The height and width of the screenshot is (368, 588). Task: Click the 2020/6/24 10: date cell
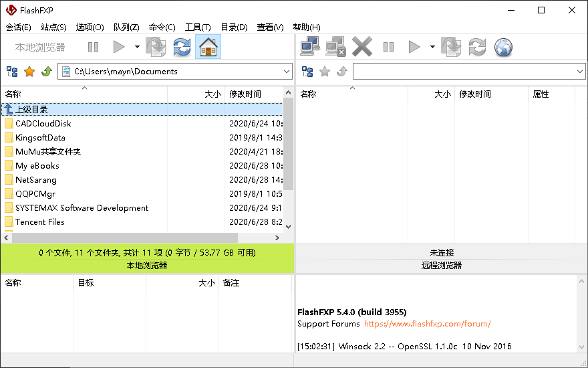256,124
